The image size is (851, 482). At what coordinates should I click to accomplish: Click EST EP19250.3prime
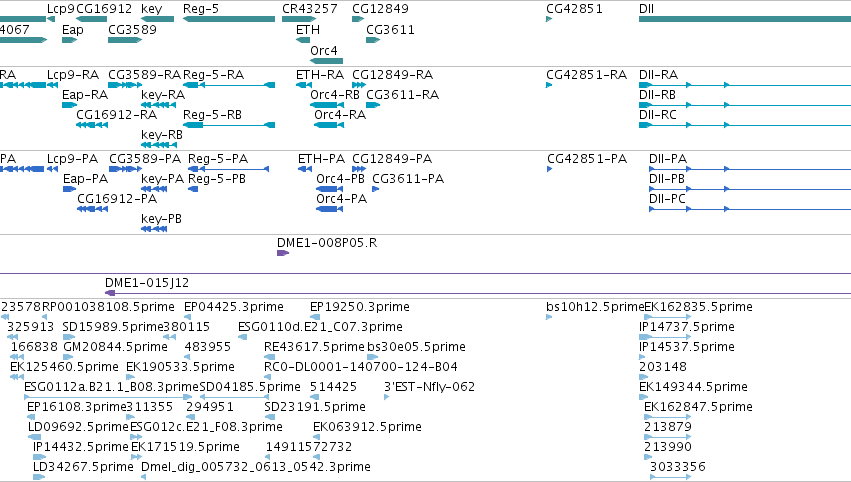coord(360,307)
